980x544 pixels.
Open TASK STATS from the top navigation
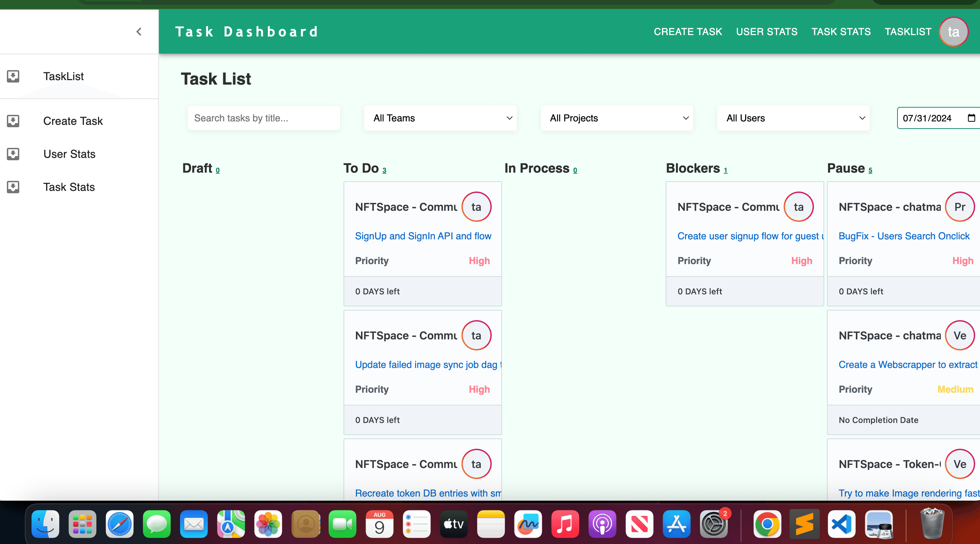841,32
